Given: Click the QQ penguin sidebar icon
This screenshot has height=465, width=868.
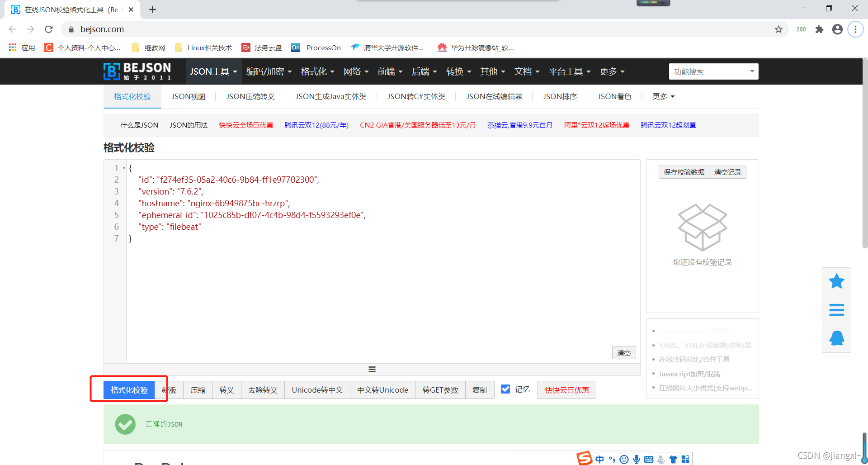Looking at the screenshot, I should click(836, 338).
